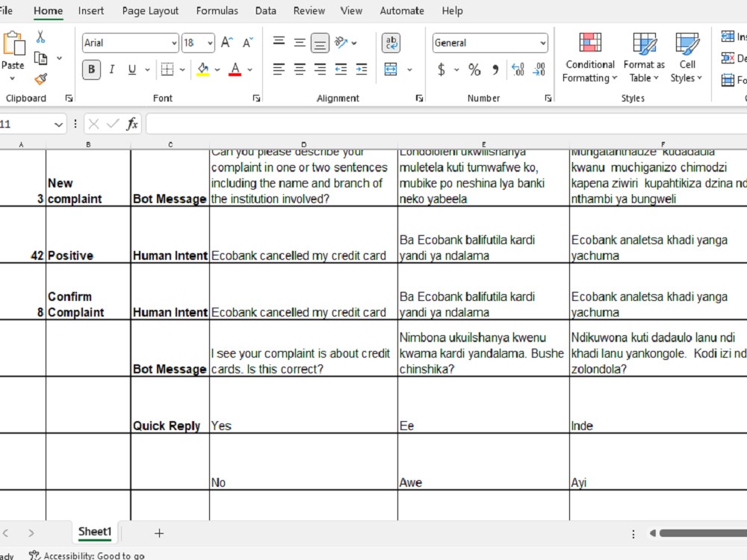
Task: Expand underline style dropdown arrow
Action: (148, 70)
